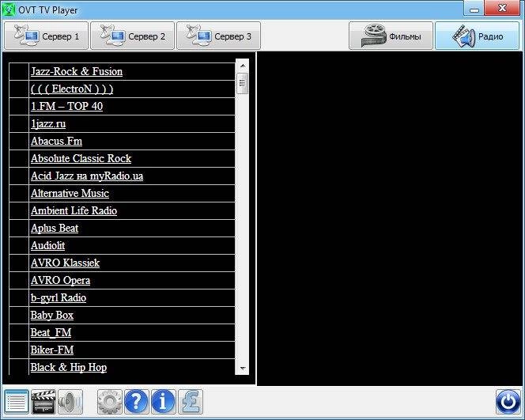Play Baby Box station
The width and height of the screenshot is (525, 420).
point(52,315)
